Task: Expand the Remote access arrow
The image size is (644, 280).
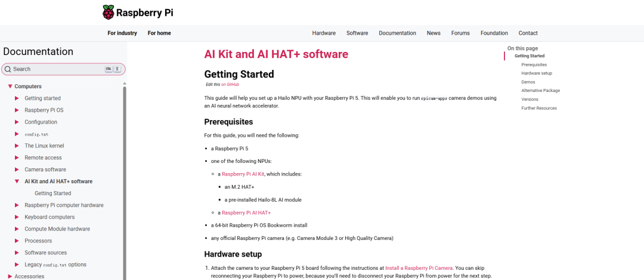Action: [x=17, y=158]
